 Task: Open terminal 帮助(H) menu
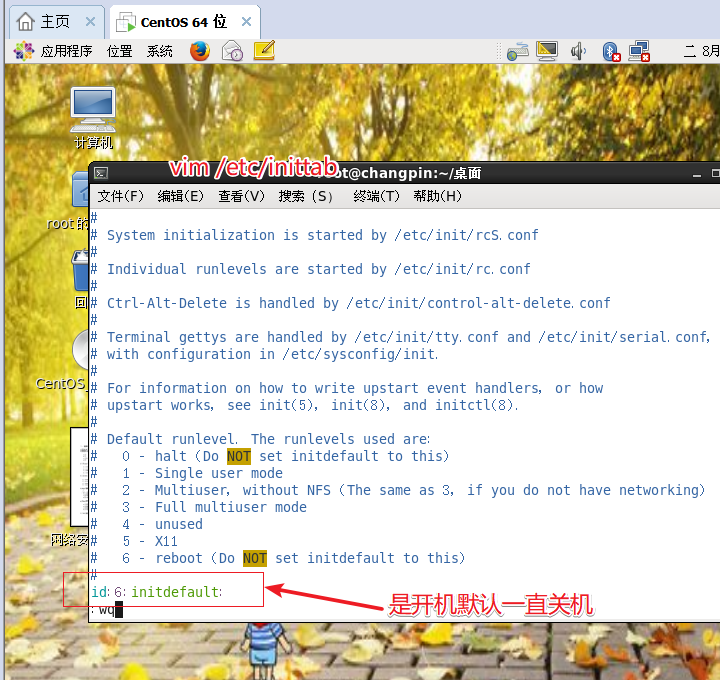tap(437, 197)
